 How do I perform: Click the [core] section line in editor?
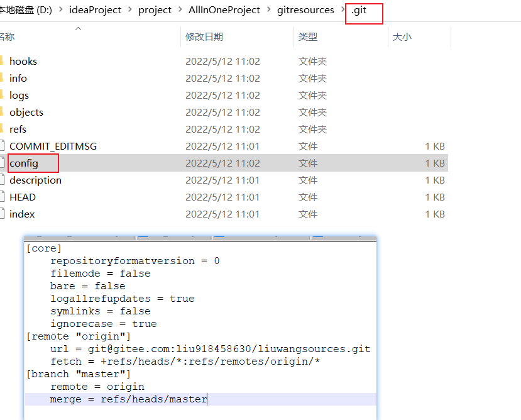click(x=44, y=248)
